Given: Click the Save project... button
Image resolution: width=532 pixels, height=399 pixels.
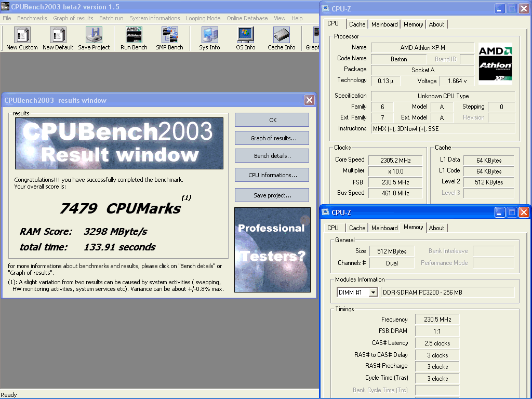Looking at the screenshot, I should tap(272, 195).
